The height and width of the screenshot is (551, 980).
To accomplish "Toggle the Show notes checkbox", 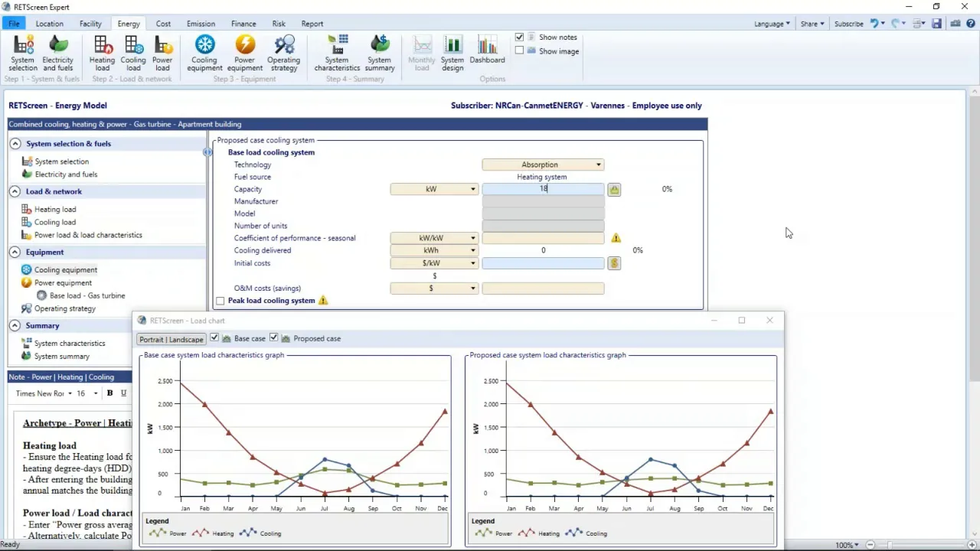I will (x=520, y=37).
